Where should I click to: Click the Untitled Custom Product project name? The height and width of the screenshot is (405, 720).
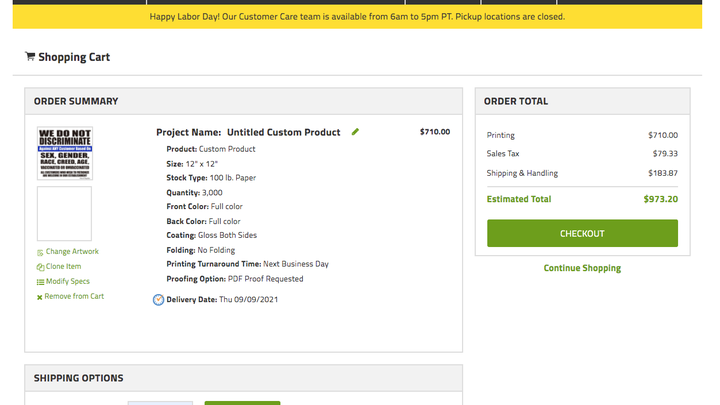tap(284, 132)
